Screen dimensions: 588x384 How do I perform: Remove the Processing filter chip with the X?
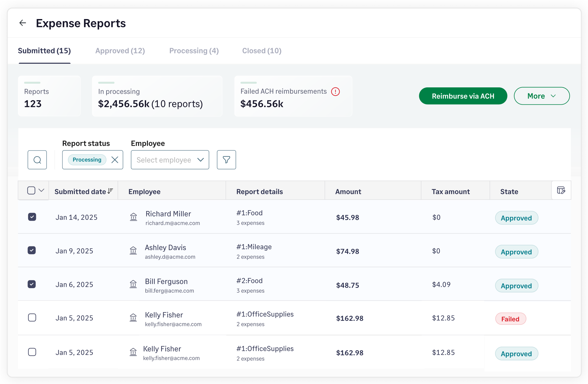coord(115,160)
